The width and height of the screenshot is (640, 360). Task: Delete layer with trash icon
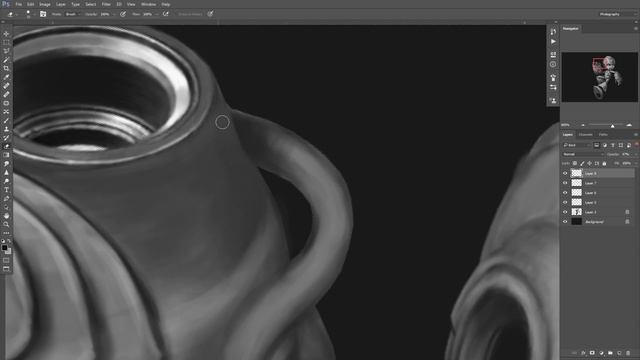pyautogui.click(x=628, y=353)
